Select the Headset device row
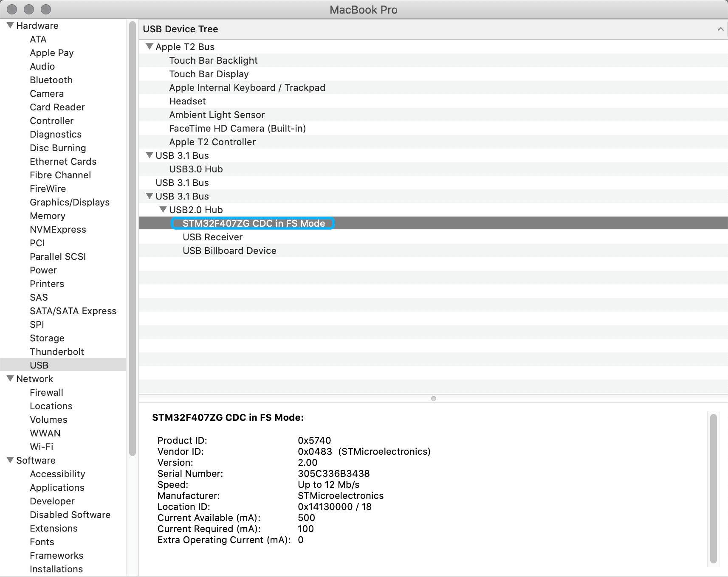 coord(434,101)
